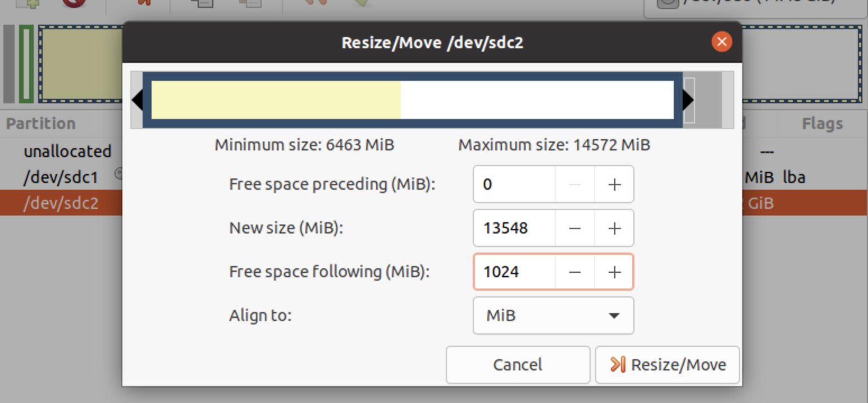
Task: Confirm with the Resize/Move button
Action: point(667,364)
